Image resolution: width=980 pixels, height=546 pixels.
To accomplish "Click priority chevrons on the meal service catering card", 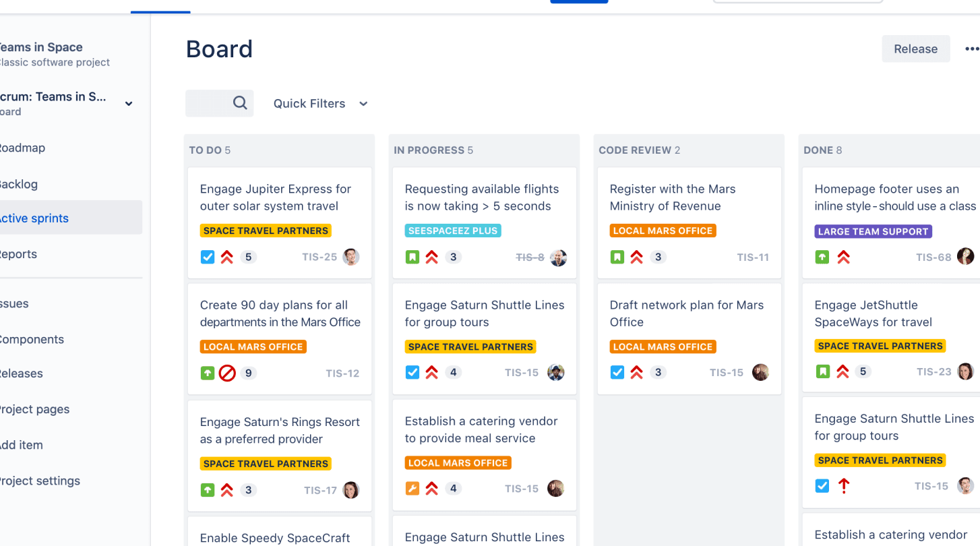I will [x=432, y=489].
